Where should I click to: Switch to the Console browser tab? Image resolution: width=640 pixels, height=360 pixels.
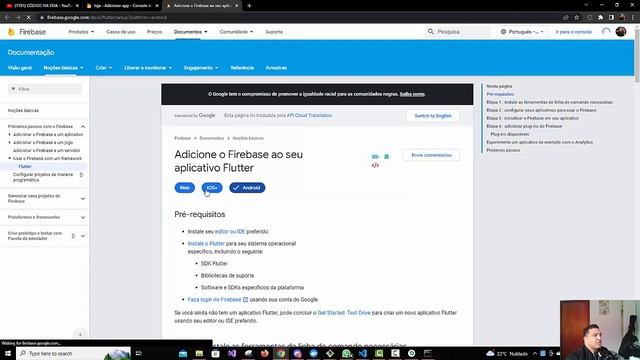(x=122, y=6)
